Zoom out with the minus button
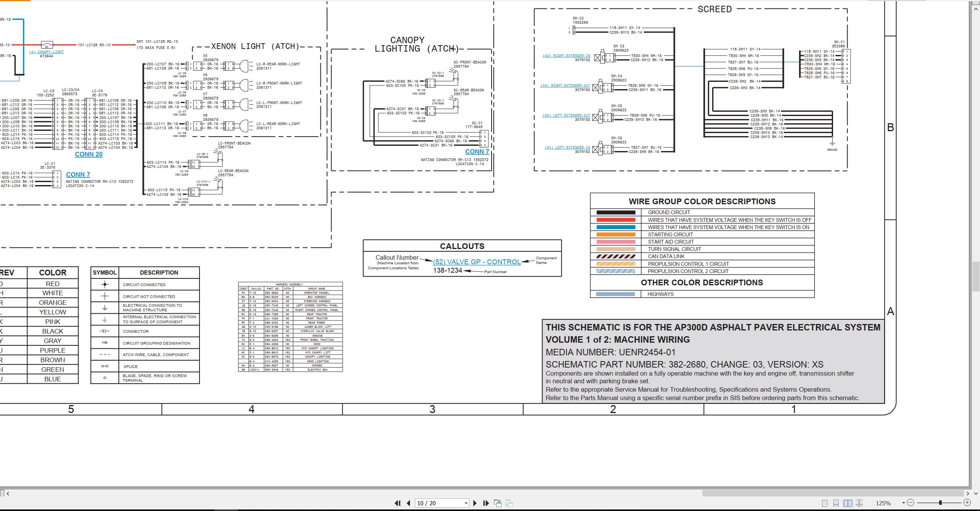This screenshot has width=980, height=511. [911, 503]
